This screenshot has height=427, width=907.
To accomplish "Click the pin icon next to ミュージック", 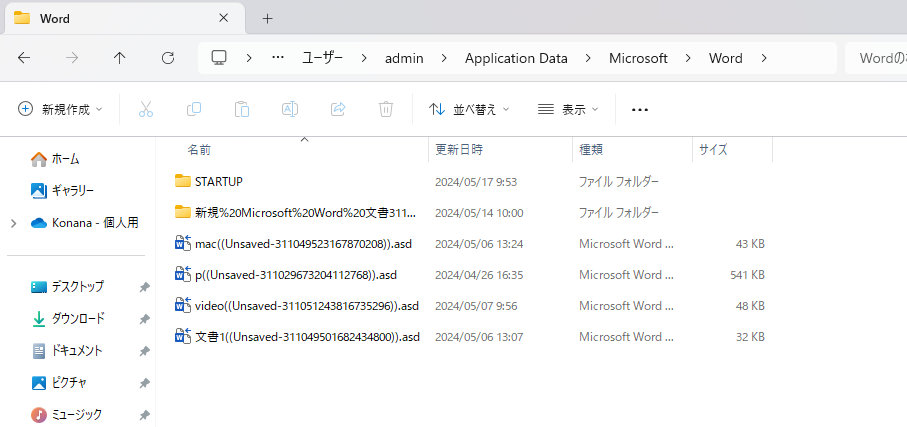I will click(x=143, y=415).
